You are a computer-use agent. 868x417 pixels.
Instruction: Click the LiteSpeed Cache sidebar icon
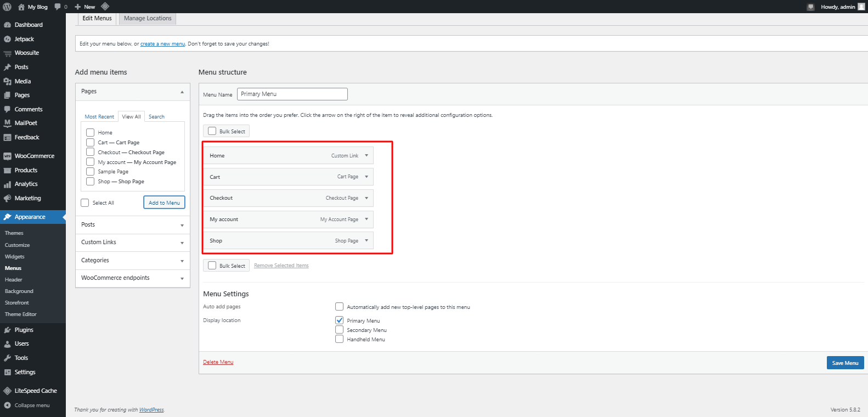pyautogui.click(x=7, y=391)
